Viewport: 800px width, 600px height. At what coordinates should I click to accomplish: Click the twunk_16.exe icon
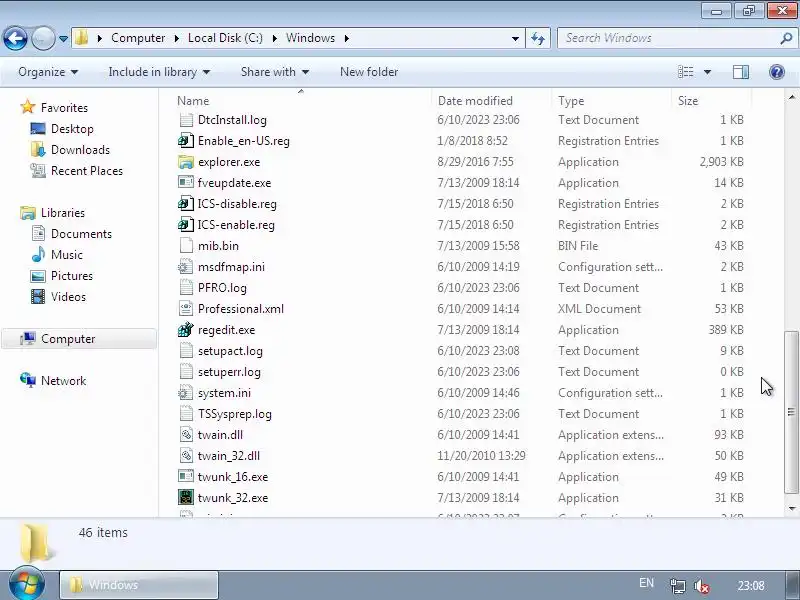[x=186, y=477]
